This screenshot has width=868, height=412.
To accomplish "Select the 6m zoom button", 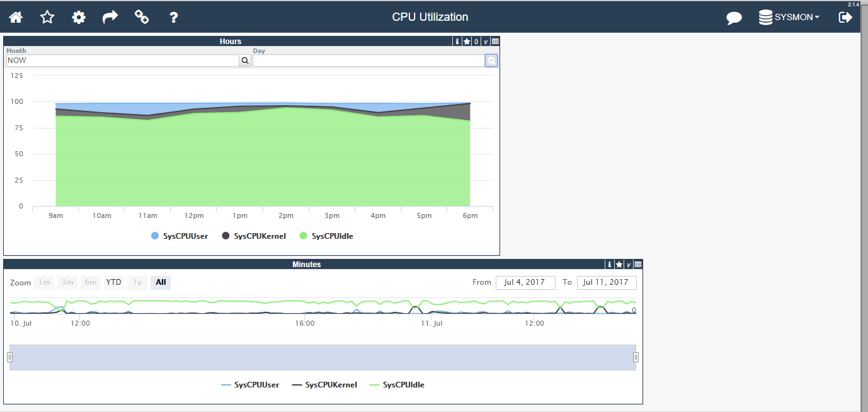I will pos(91,282).
